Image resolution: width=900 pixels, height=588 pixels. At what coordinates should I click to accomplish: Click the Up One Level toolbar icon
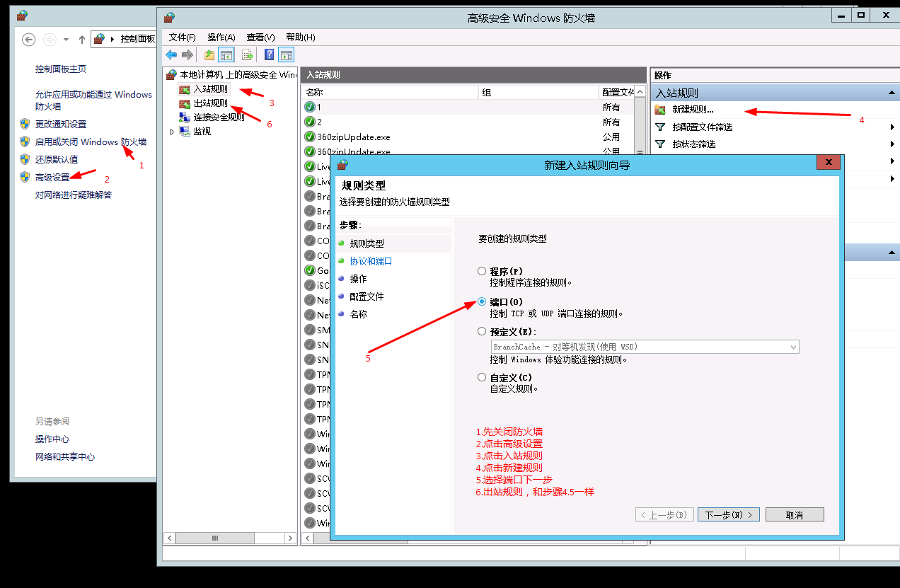click(x=209, y=54)
